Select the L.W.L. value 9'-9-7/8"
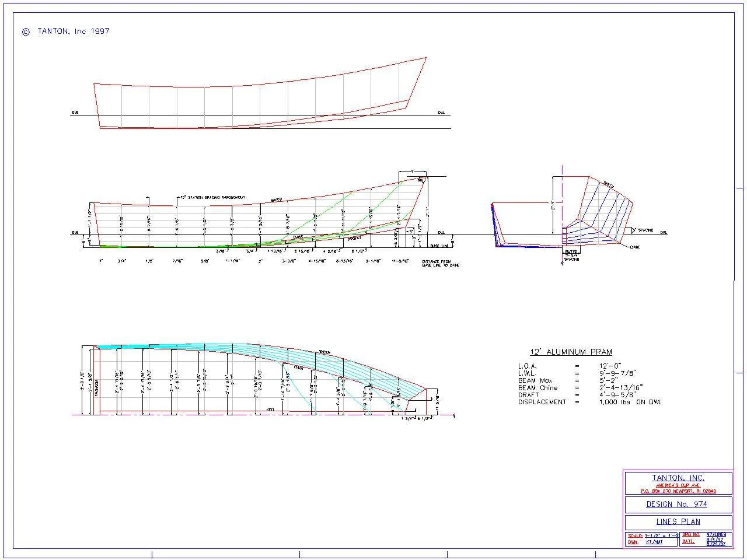This screenshot has width=747, height=560. coord(617,373)
